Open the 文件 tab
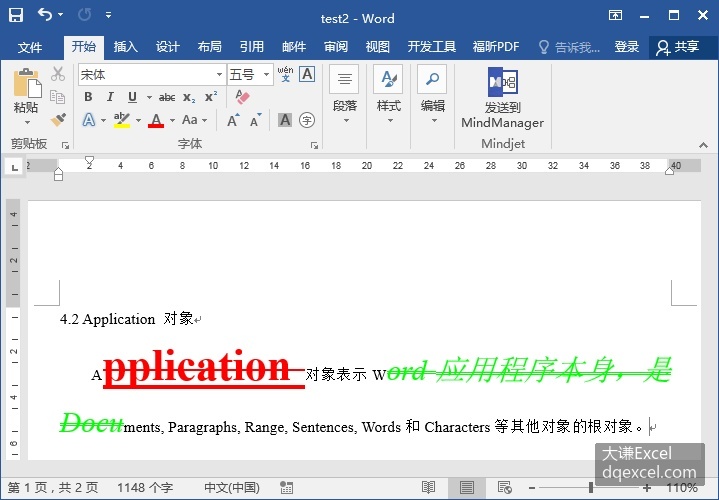 point(30,47)
